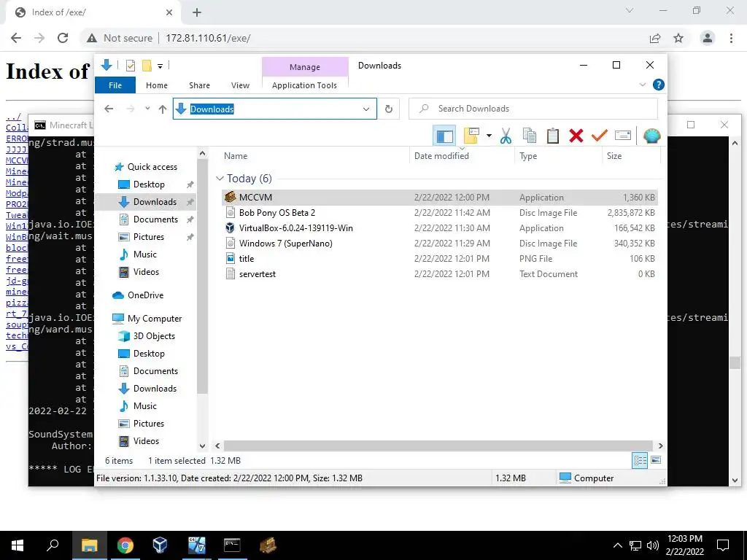The width and height of the screenshot is (747, 560).
Task: Click the Copy toolbar icon
Action: 530,136
